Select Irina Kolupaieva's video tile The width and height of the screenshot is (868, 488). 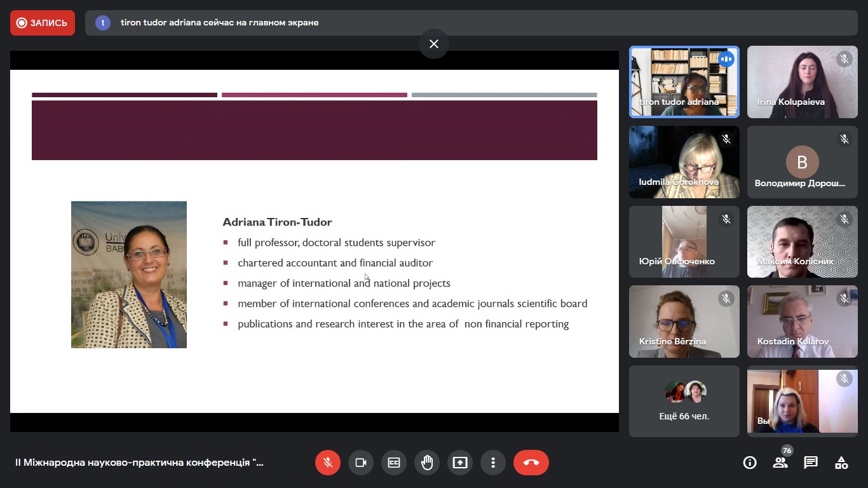click(x=802, y=82)
